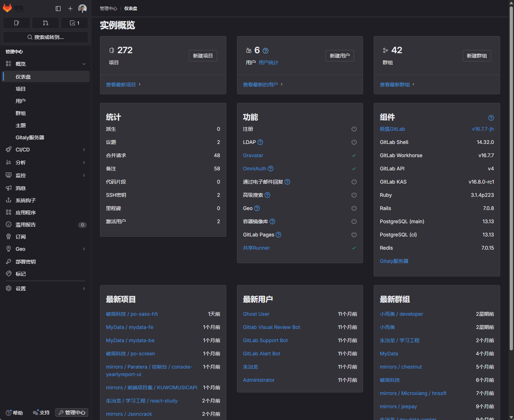
Task: Open the 用户统计 link
Action: click(x=268, y=62)
